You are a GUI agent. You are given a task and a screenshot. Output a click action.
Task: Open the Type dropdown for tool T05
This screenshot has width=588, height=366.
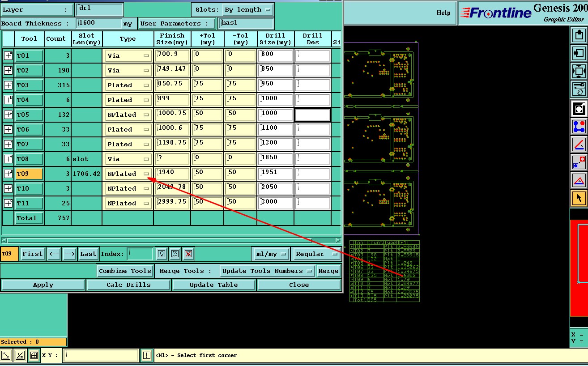[x=128, y=115]
